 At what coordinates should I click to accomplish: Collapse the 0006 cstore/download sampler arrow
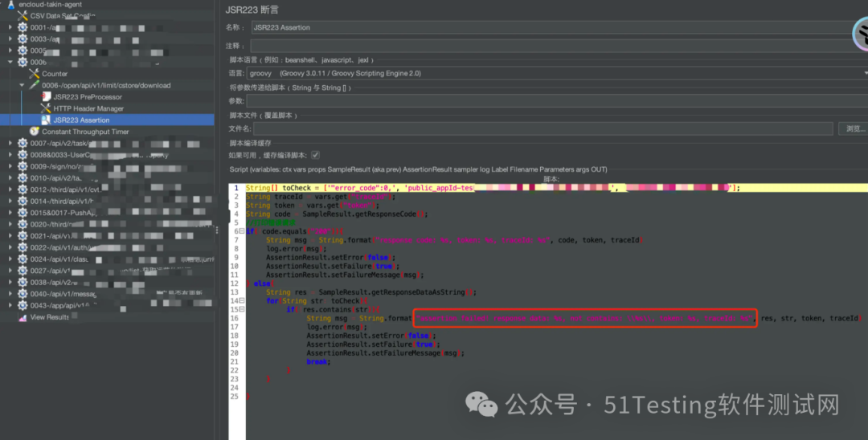22,85
